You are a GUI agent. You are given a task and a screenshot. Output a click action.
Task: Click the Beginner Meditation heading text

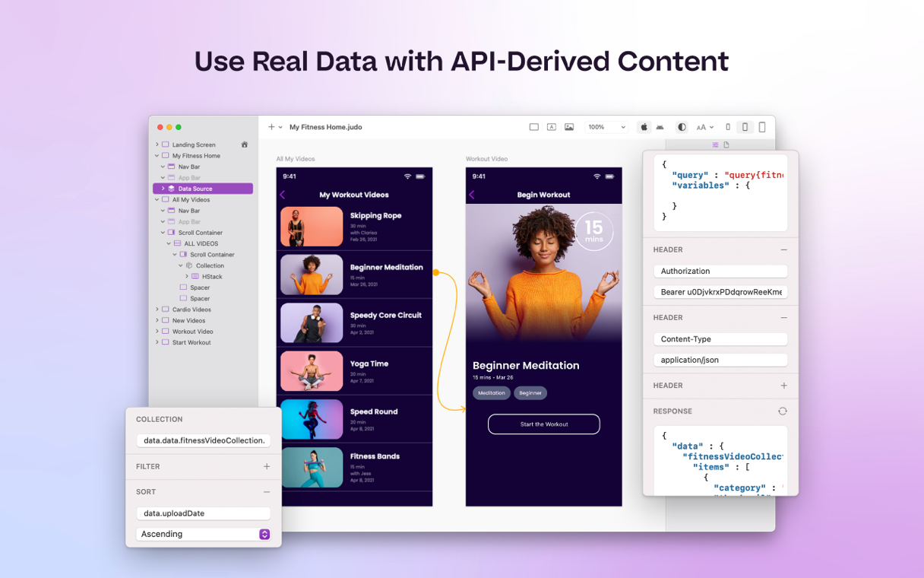[x=526, y=366]
